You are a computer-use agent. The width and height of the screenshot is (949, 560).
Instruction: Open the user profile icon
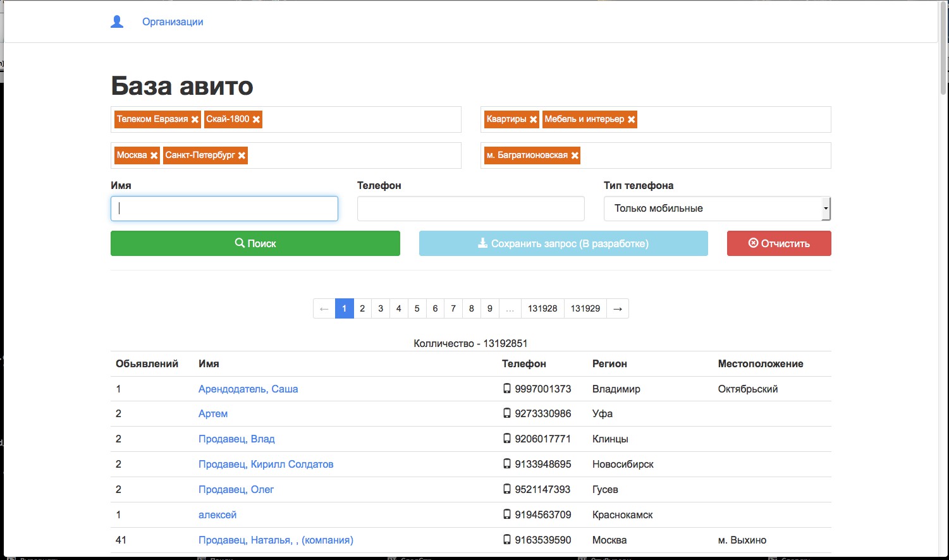tap(117, 22)
